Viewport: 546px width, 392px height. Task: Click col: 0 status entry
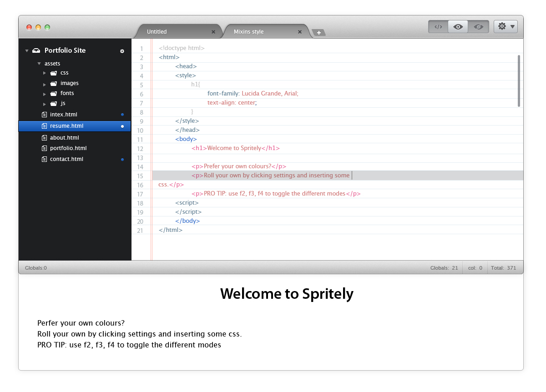tap(475, 268)
